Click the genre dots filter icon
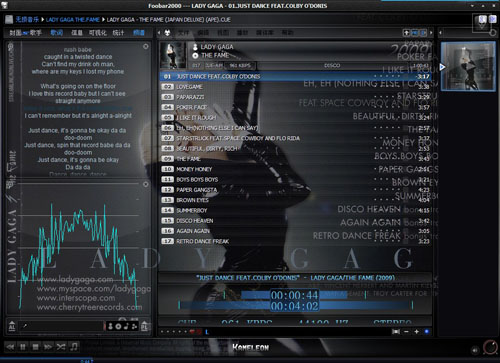The width and height of the screenshot is (500, 363). 134,326
